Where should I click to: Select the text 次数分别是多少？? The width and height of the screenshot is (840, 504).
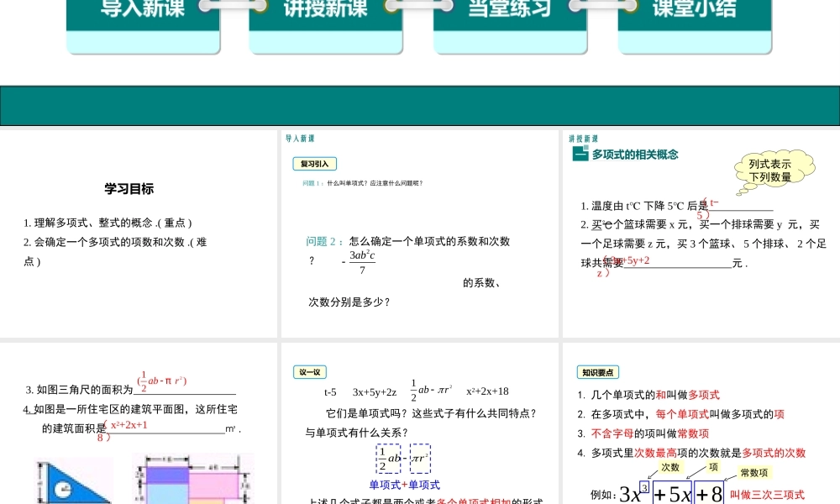(x=349, y=302)
